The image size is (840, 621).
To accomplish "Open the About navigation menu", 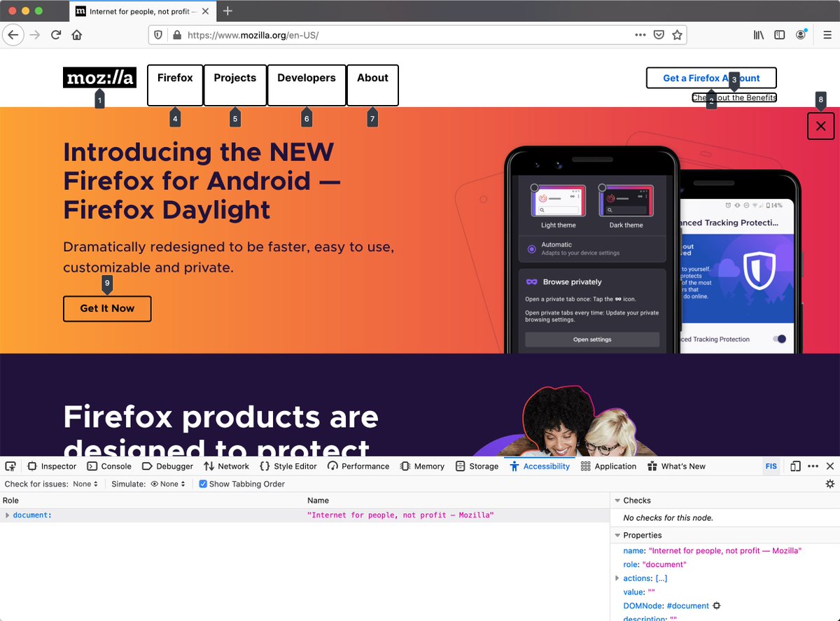I will click(x=372, y=85).
